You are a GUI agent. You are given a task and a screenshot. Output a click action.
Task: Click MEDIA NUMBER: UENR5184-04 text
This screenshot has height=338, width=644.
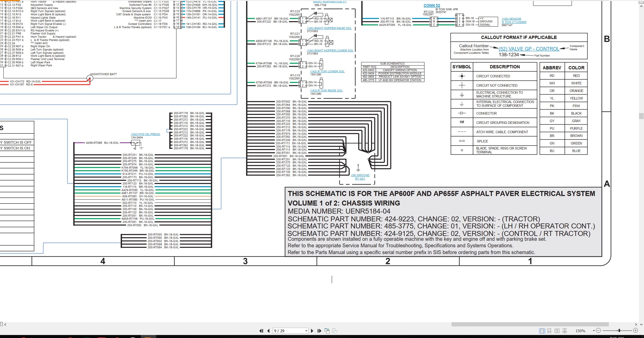(339, 211)
